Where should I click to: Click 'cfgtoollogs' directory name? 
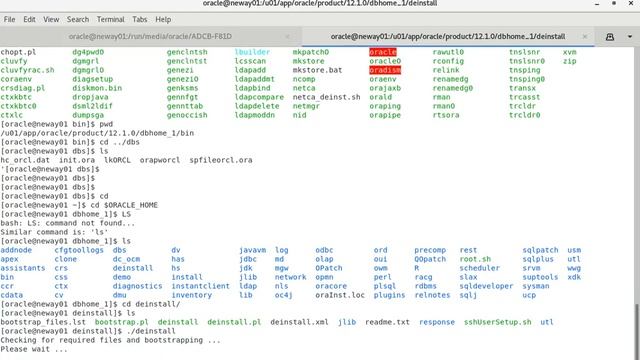pyautogui.click(x=79, y=250)
